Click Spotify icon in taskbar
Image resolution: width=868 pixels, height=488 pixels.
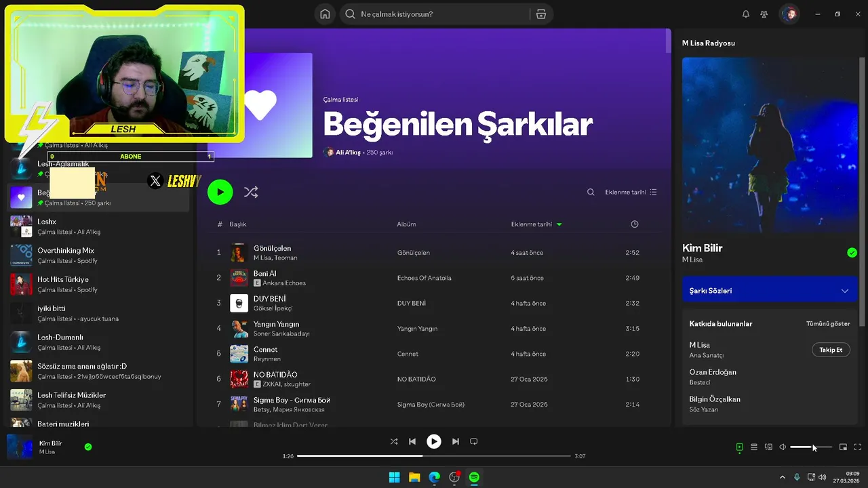[x=475, y=477]
